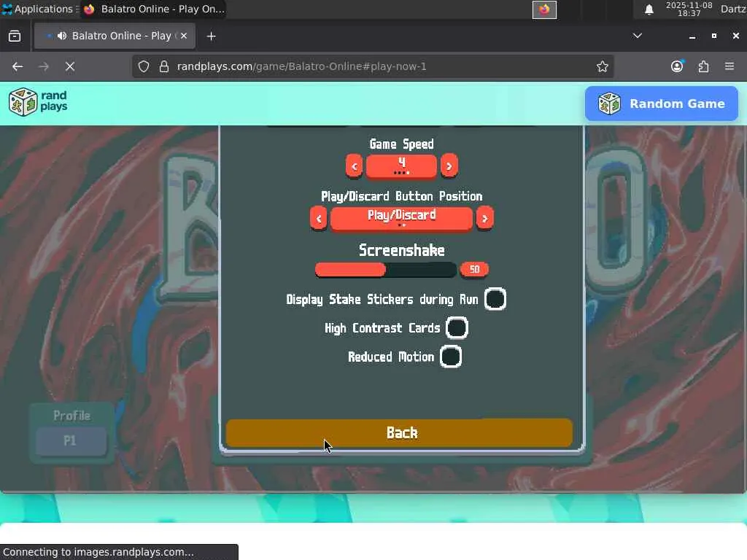Minimize the Firefox window
747x560 pixels.
pyautogui.click(x=692, y=36)
